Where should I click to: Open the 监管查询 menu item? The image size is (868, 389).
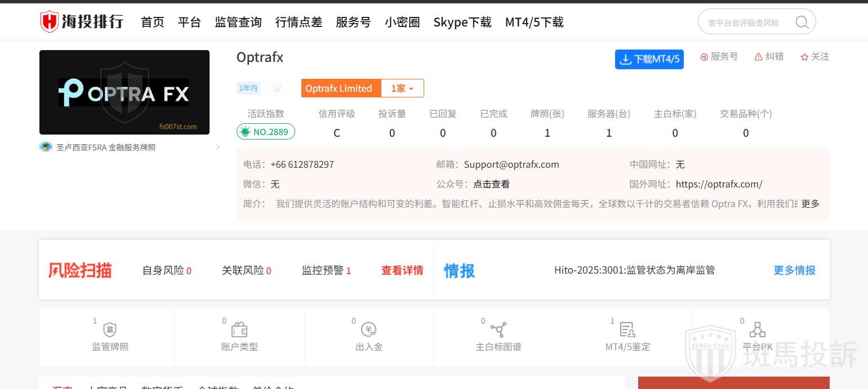(238, 23)
